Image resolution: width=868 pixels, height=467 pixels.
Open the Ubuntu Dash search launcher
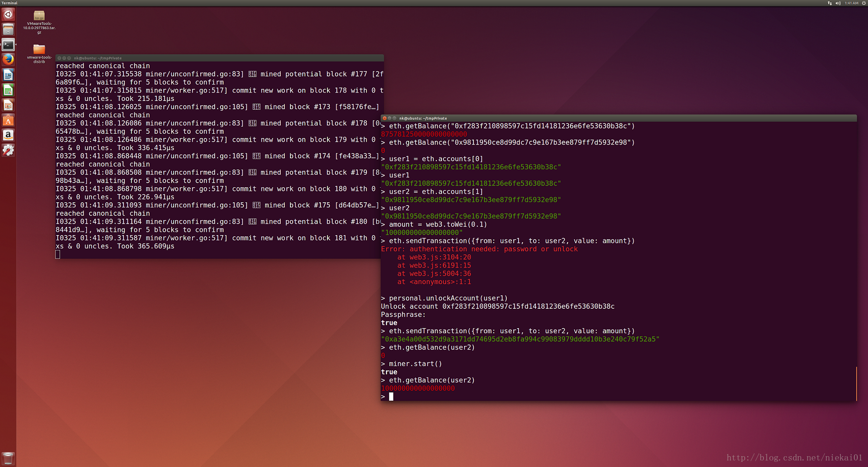(8, 15)
